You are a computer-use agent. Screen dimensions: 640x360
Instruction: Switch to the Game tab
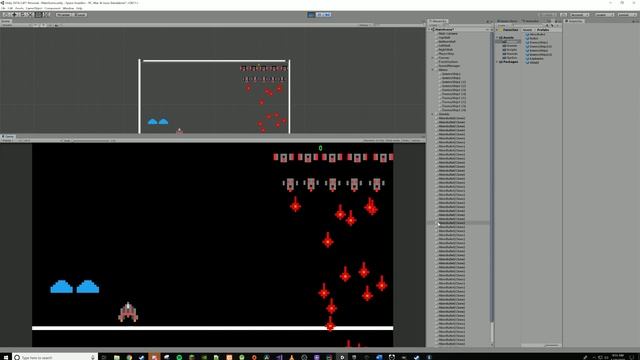coord(8,136)
